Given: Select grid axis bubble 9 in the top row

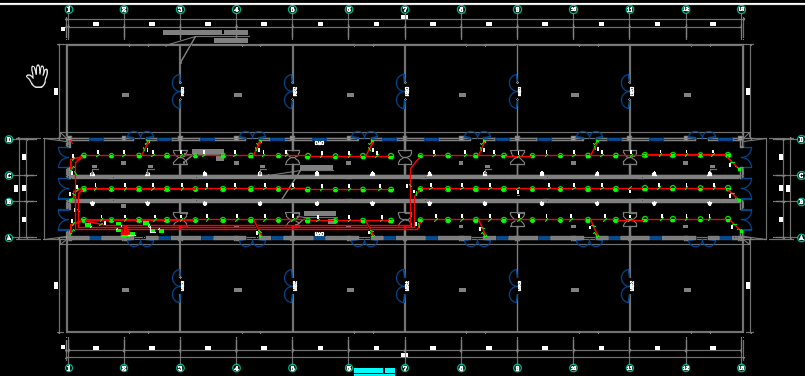Looking at the screenshot, I should pyautogui.click(x=517, y=9).
